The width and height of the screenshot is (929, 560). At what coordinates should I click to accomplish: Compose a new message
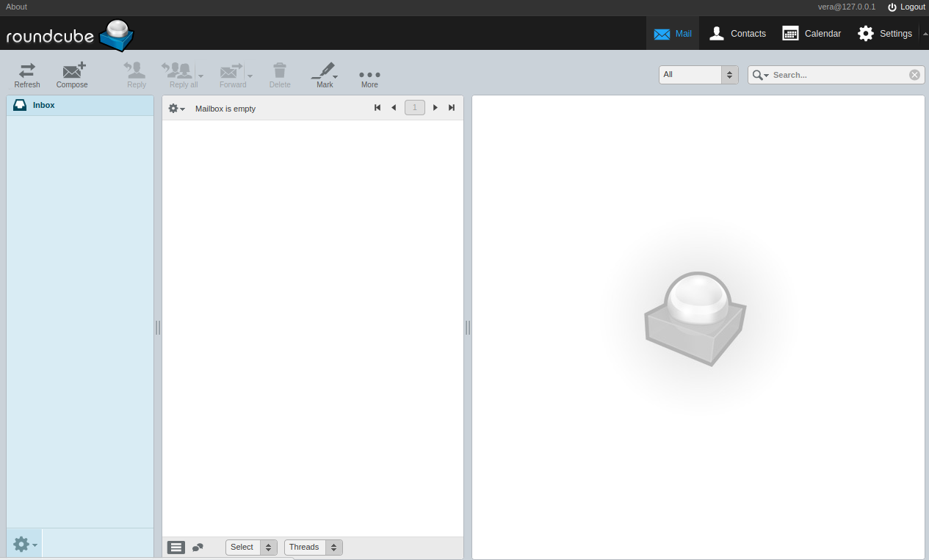tap(72, 75)
